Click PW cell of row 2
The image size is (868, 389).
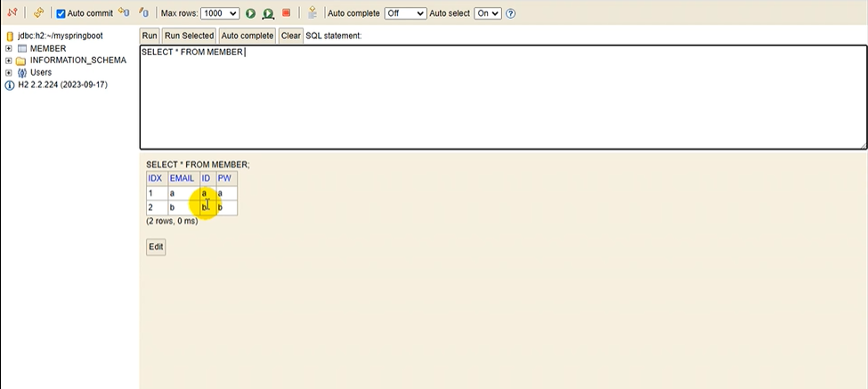227,208
